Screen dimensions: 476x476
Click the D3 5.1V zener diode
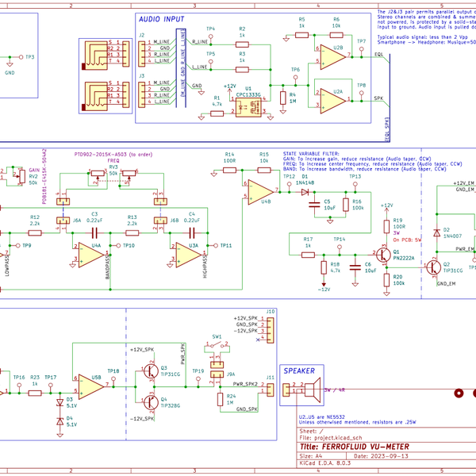[x=60, y=402]
